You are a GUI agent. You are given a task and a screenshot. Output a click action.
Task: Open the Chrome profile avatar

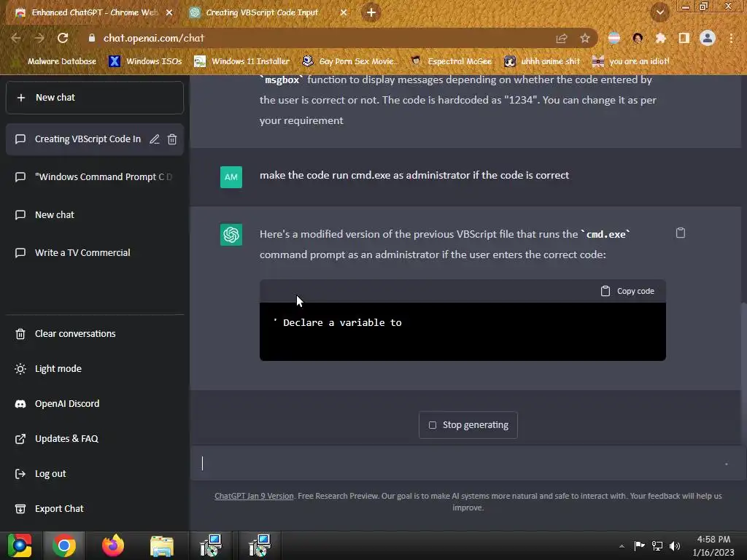708,38
